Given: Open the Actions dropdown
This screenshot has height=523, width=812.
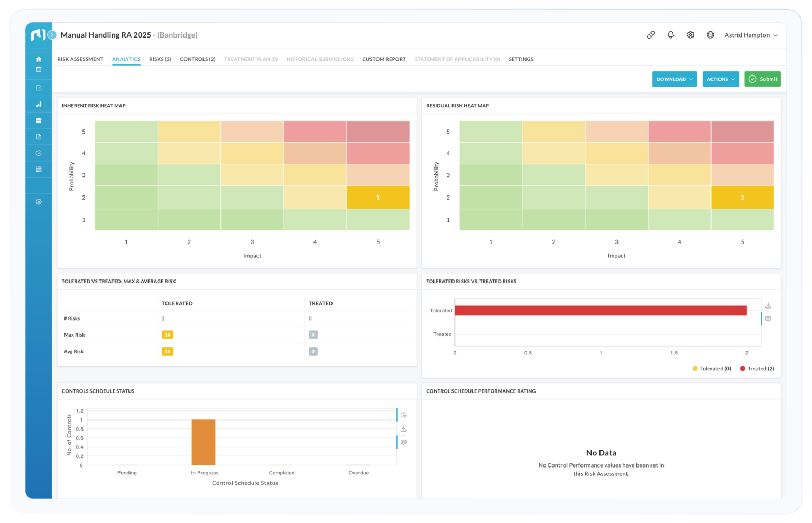Looking at the screenshot, I should (721, 79).
